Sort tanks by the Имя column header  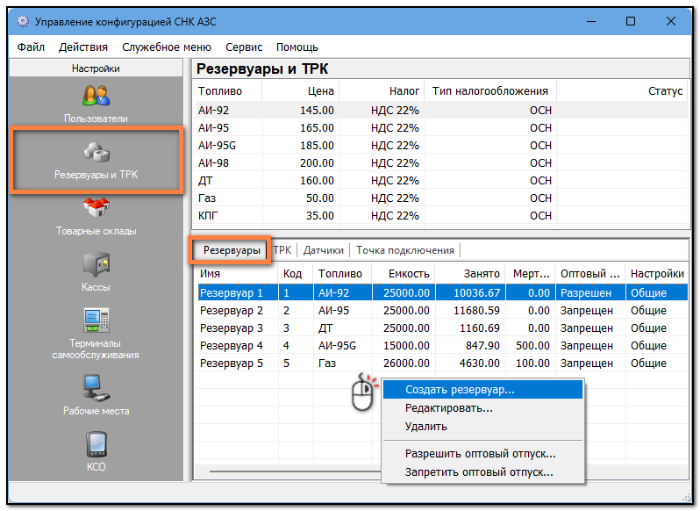tap(236, 274)
